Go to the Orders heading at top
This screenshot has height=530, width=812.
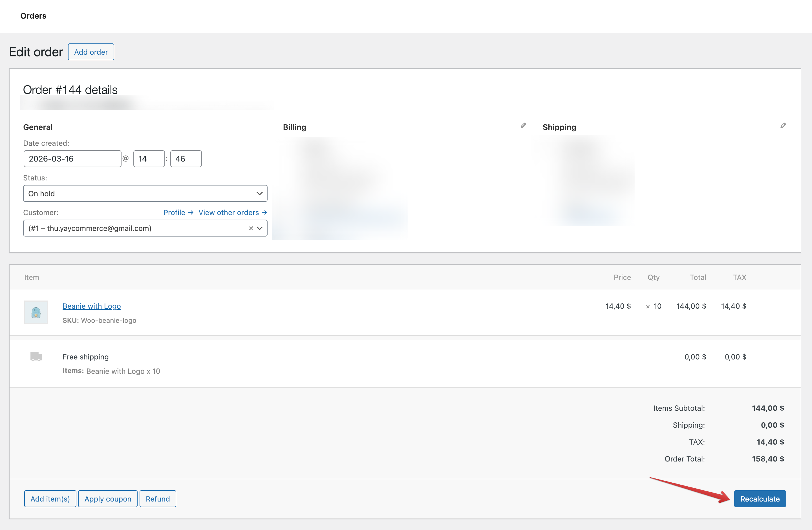pyautogui.click(x=33, y=16)
